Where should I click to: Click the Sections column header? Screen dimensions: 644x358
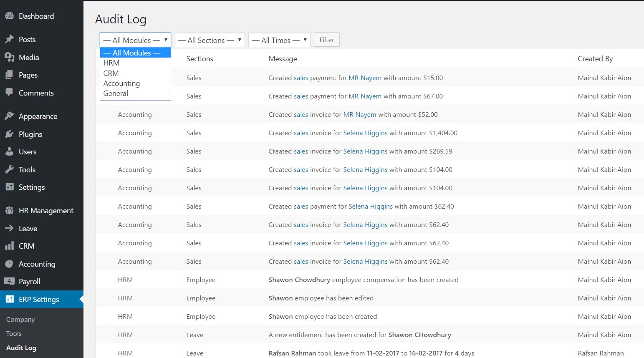pyautogui.click(x=200, y=59)
